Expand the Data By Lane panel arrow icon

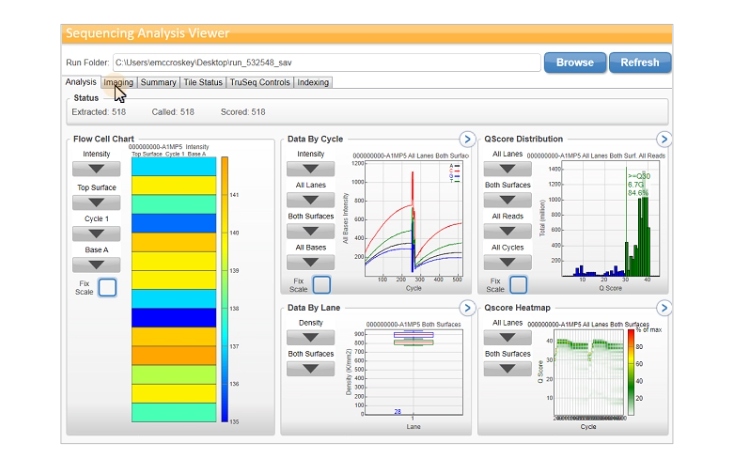tap(466, 308)
